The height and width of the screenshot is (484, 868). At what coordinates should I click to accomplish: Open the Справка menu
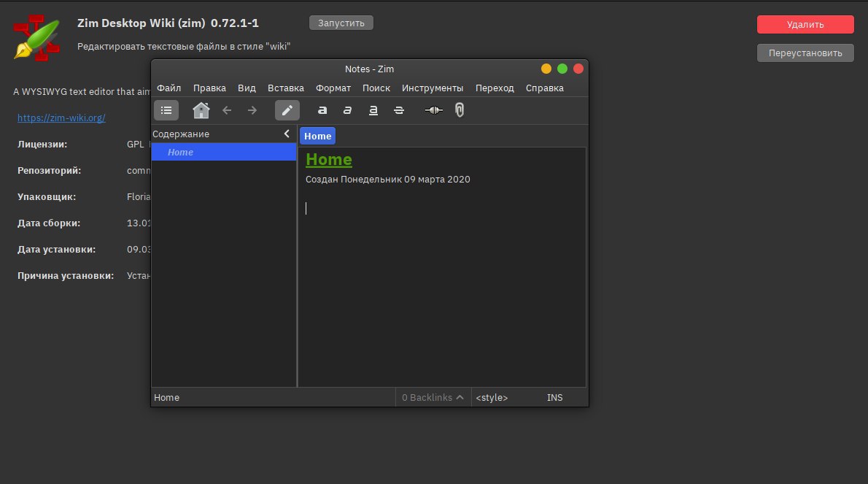pos(545,88)
